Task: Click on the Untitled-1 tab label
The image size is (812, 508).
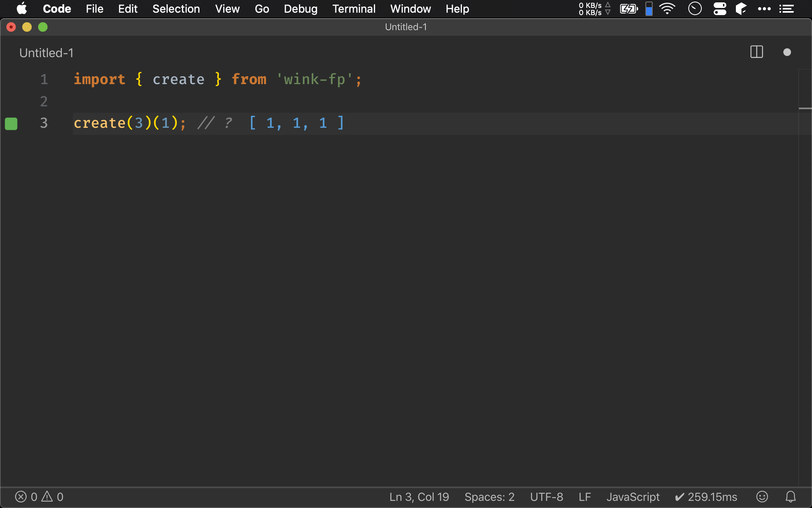Action: [x=46, y=53]
